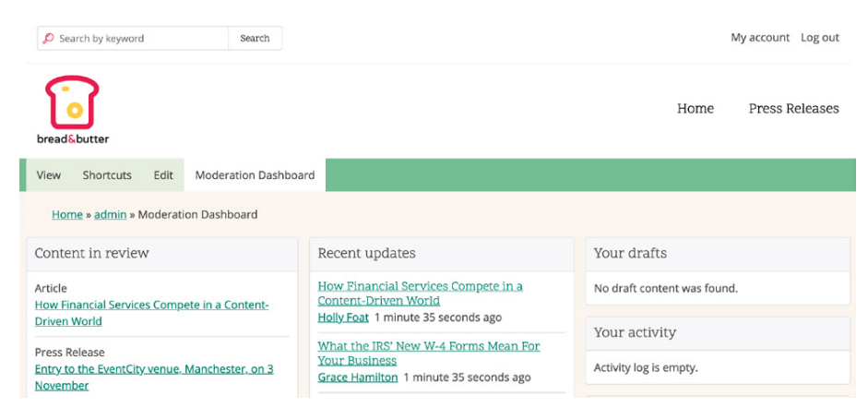Viewport: 868px width, 408px height.
Task: Open Financial Services link under Recent updates
Action: coord(420,294)
